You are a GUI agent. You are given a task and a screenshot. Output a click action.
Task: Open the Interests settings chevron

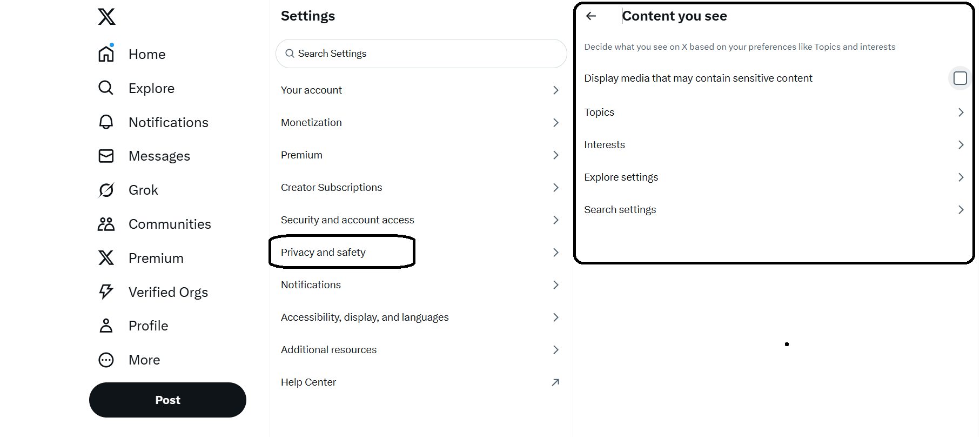pyautogui.click(x=961, y=144)
